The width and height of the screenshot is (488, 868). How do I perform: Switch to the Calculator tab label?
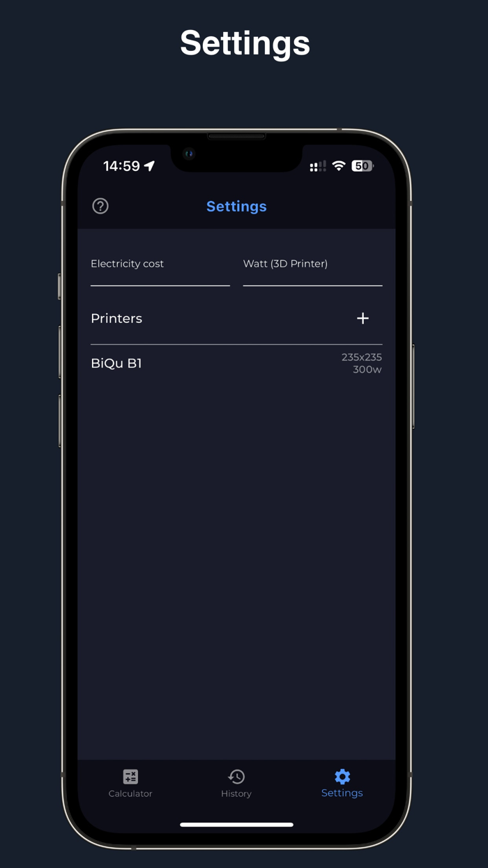click(130, 793)
